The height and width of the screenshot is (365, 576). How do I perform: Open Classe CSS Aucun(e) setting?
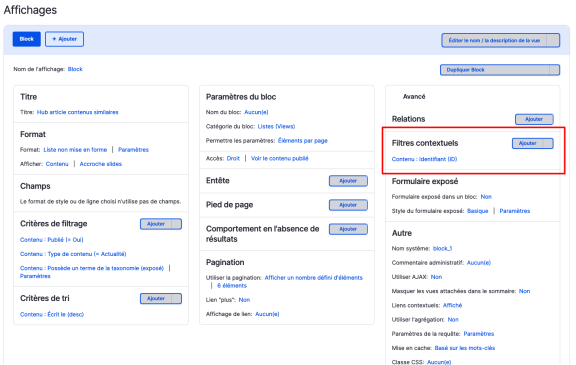439,362
